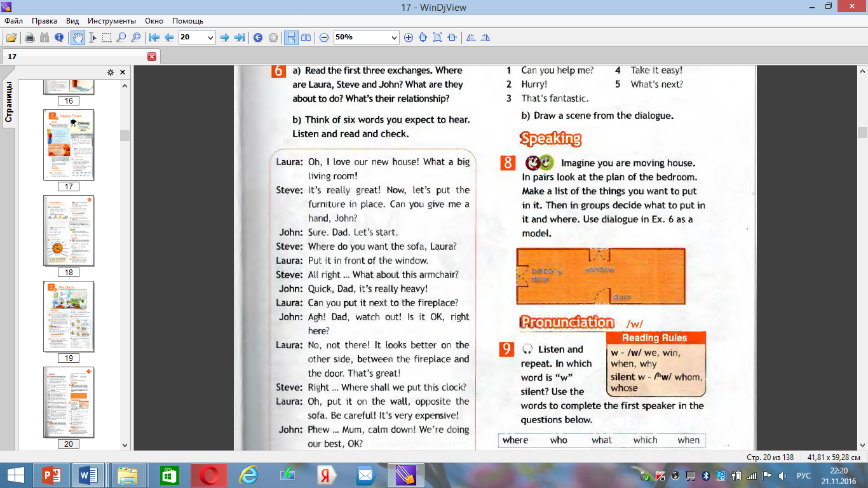The height and width of the screenshot is (488, 868).
Task: Go to the previous page arrow
Action: [169, 37]
